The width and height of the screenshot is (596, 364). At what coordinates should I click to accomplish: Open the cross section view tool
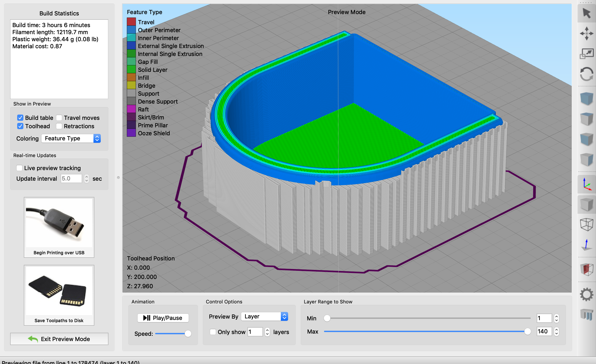587,269
